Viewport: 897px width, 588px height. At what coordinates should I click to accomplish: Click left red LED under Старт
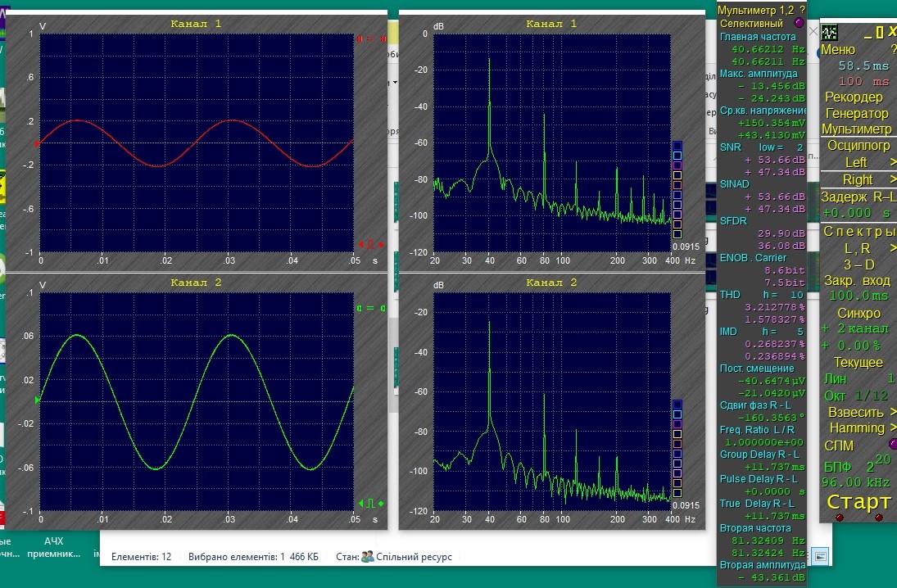[x=840, y=518]
